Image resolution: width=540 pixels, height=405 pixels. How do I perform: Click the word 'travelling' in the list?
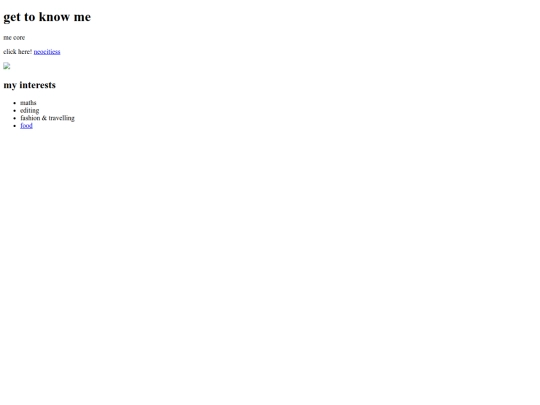tap(62, 118)
